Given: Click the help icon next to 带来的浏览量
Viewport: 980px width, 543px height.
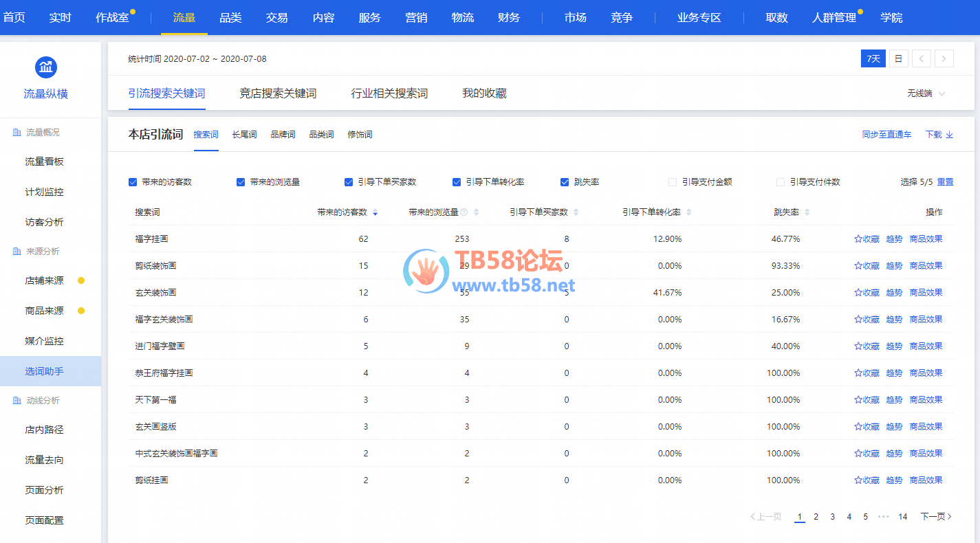Looking at the screenshot, I should tap(464, 212).
